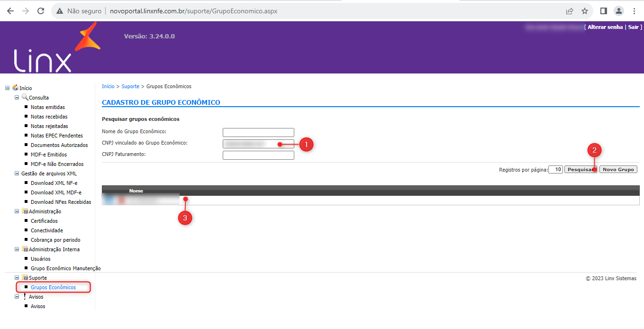Screen dimensions: 644x329
Task: Click the © 2023 Linx Sistemas footer text
Action: 611,278
